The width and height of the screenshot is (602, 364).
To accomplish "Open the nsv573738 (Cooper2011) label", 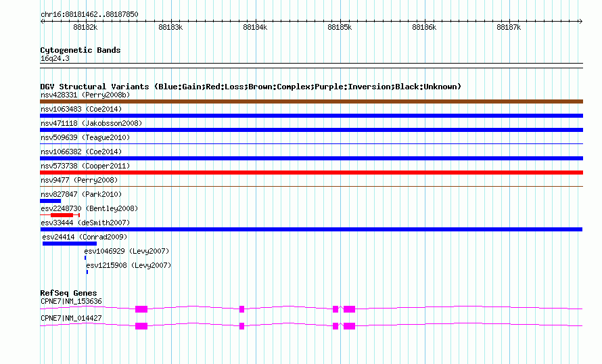I will pyautogui.click(x=85, y=166).
